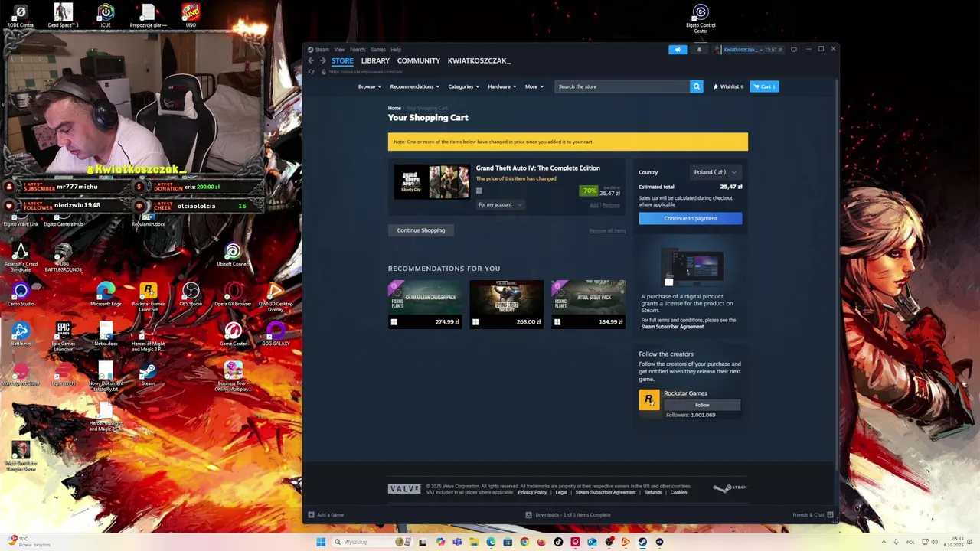Launch Ubisoft Connect from desktop

233,256
